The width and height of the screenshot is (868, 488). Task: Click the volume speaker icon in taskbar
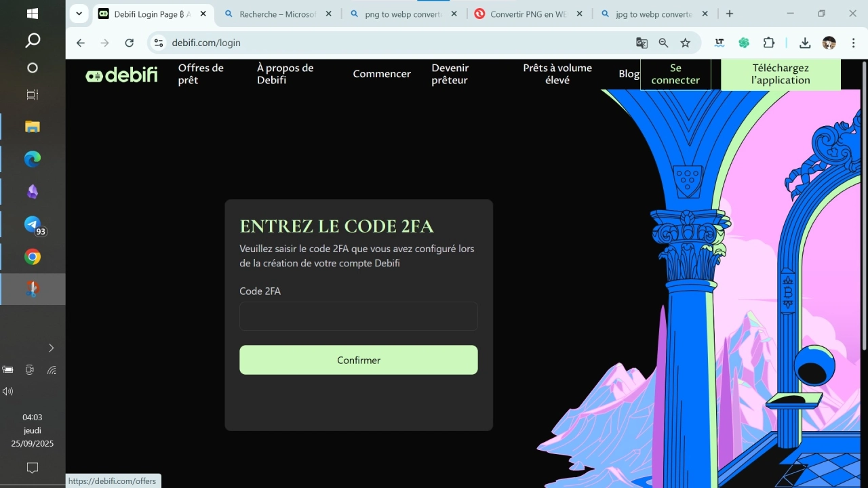tap(8, 391)
